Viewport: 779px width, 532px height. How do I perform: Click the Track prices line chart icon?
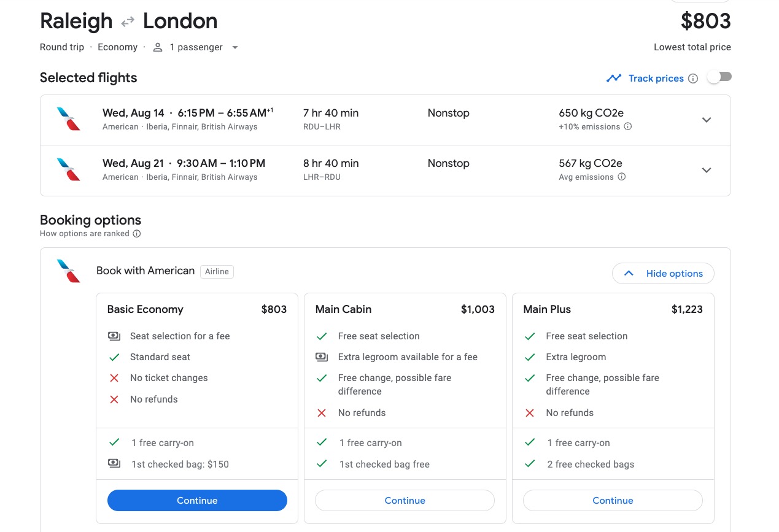click(614, 78)
